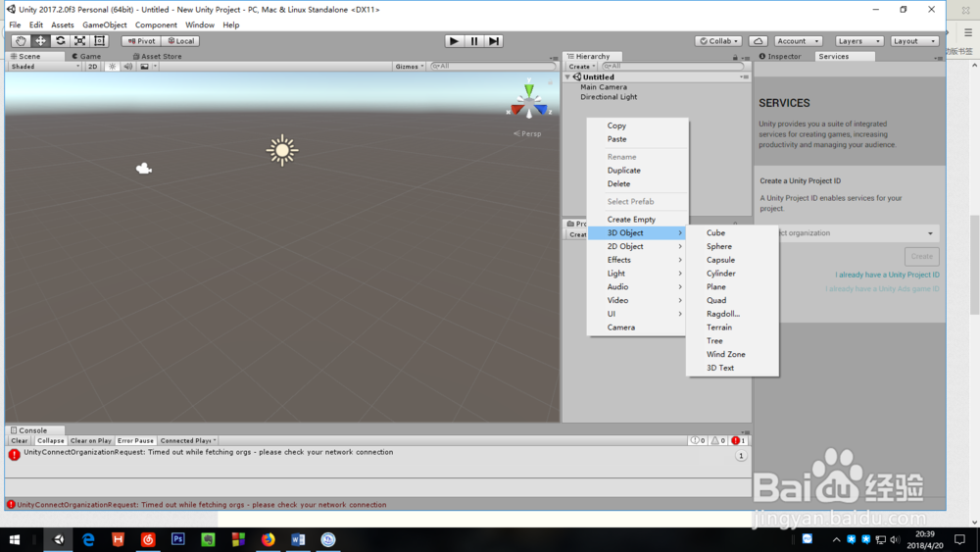Click I already have a Unity Project ID
The width and height of the screenshot is (980, 552).
[887, 275]
